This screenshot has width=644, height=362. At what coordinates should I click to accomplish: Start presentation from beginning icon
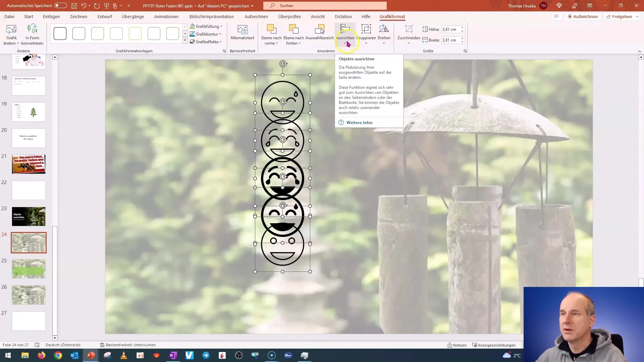pos(106,6)
